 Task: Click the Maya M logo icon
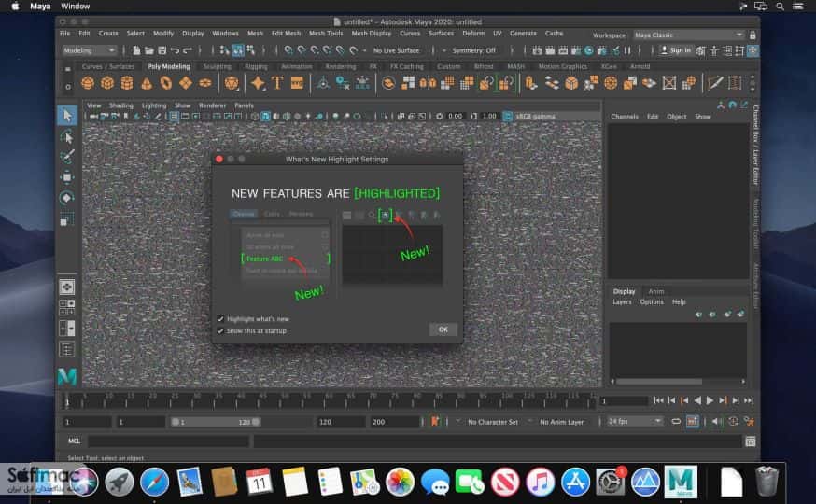coord(67,376)
